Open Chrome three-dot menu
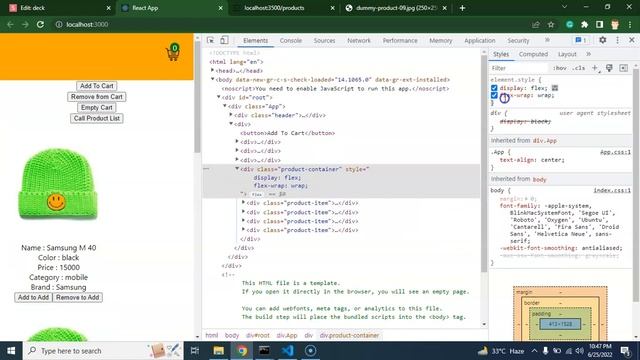The height and width of the screenshot is (360, 640). click(630, 24)
